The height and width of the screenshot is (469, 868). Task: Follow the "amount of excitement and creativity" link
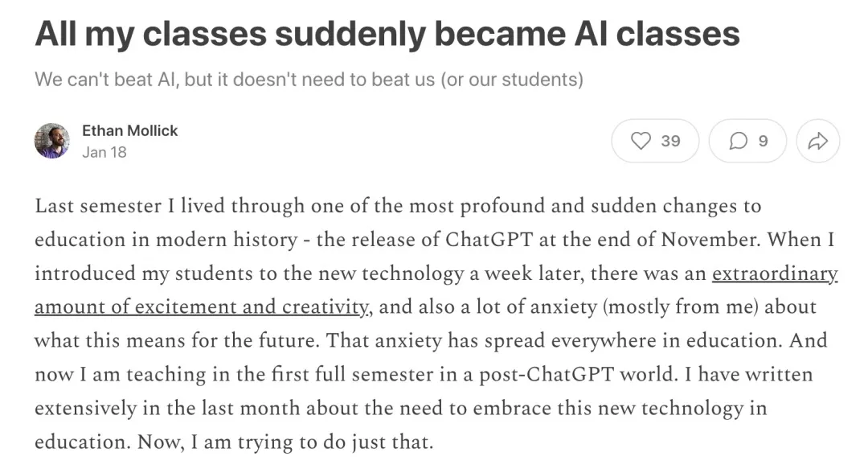pos(202,306)
